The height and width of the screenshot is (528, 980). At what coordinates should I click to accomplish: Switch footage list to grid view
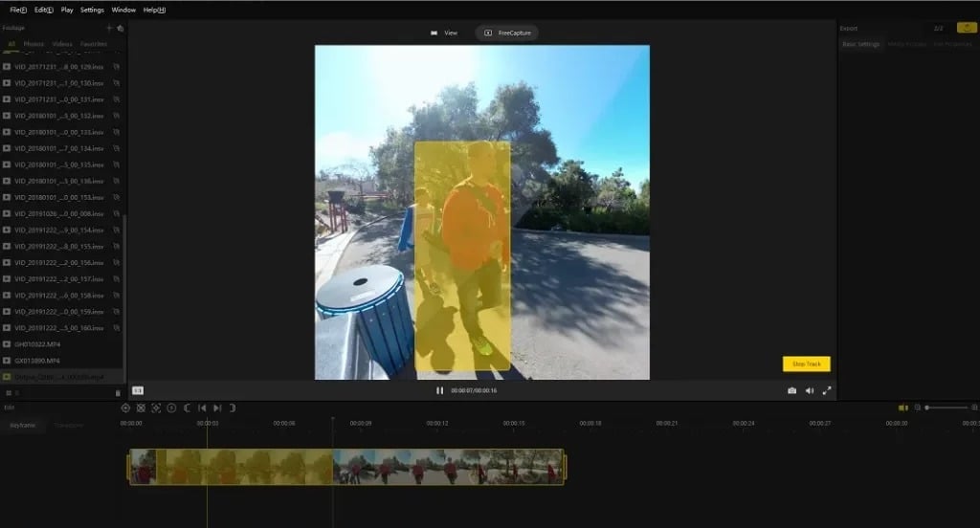[x=8, y=393]
